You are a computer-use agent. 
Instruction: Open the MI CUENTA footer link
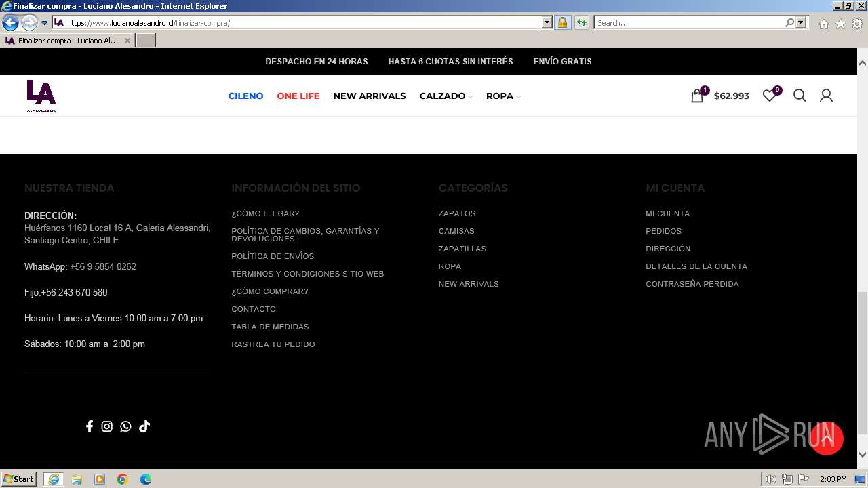(668, 213)
